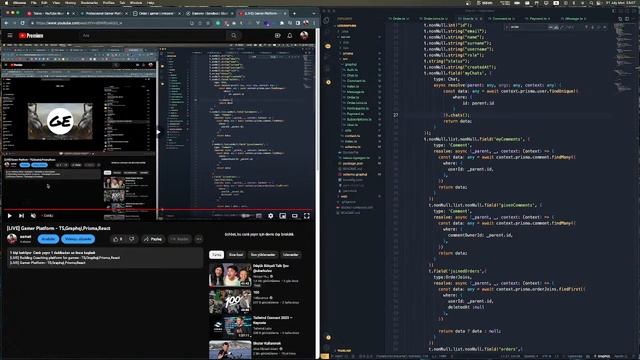Switch to the Order.ts editor tab

click(400, 19)
